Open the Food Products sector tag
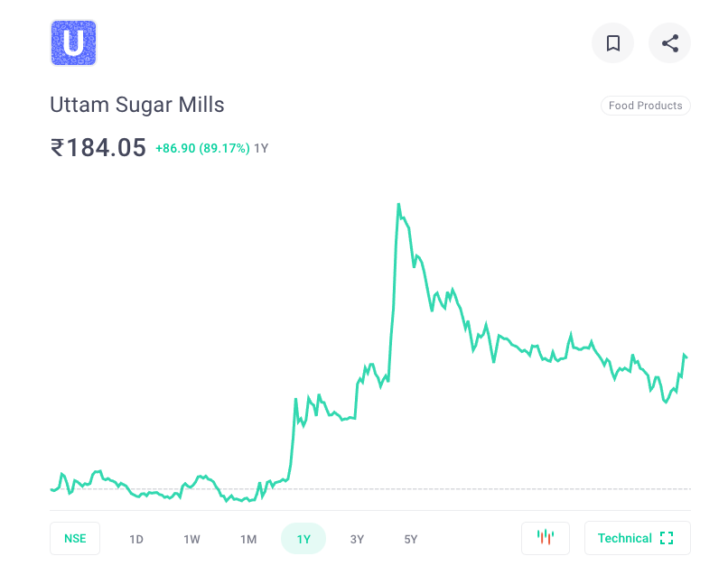Image resolution: width=728 pixels, height=584 pixels. coord(646,106)
